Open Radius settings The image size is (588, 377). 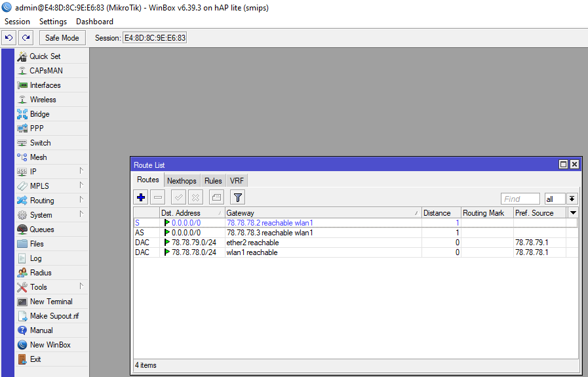52,273
